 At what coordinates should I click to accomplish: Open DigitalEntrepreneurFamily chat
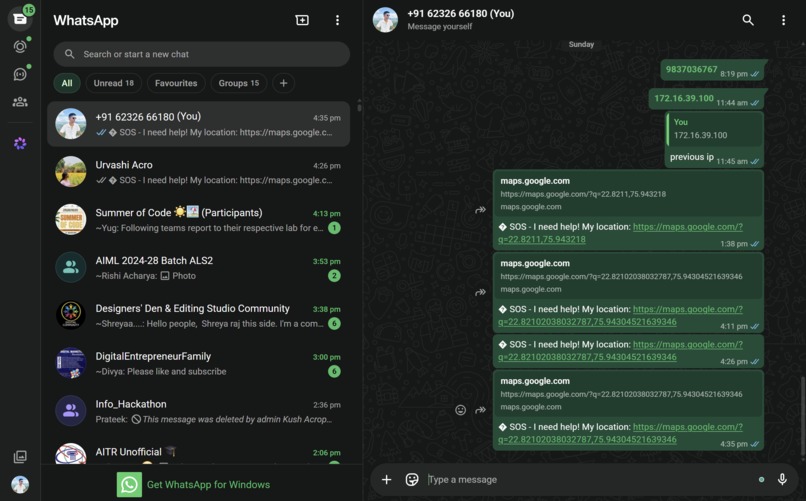198,363
